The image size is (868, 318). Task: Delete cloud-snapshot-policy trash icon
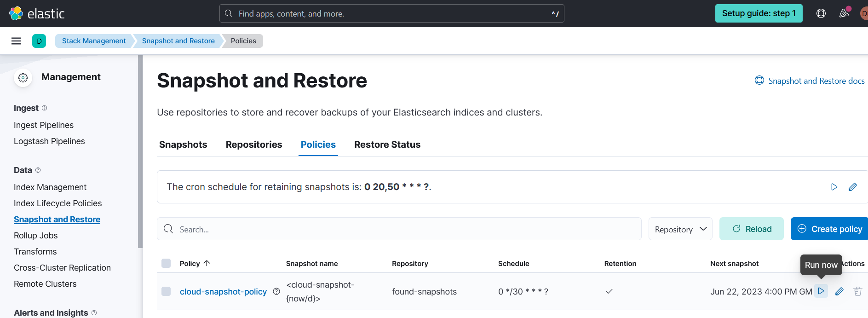(x=857, y=291)
